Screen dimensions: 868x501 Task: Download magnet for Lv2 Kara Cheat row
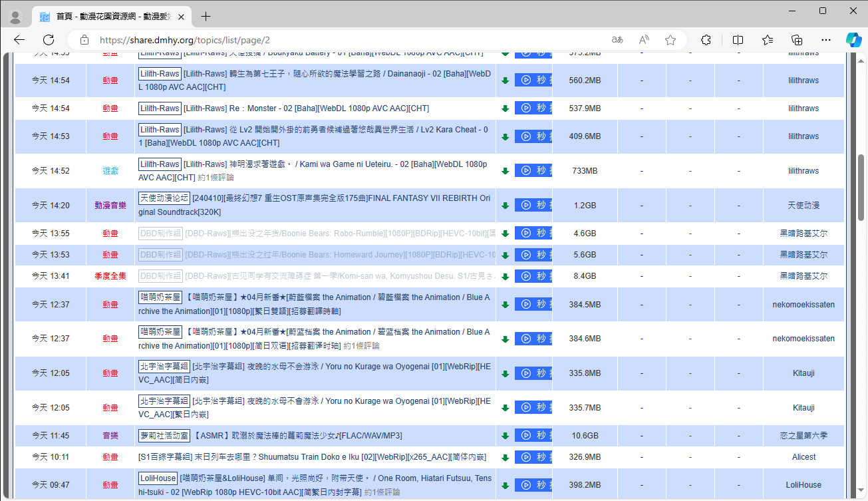(x=505, y=136)
